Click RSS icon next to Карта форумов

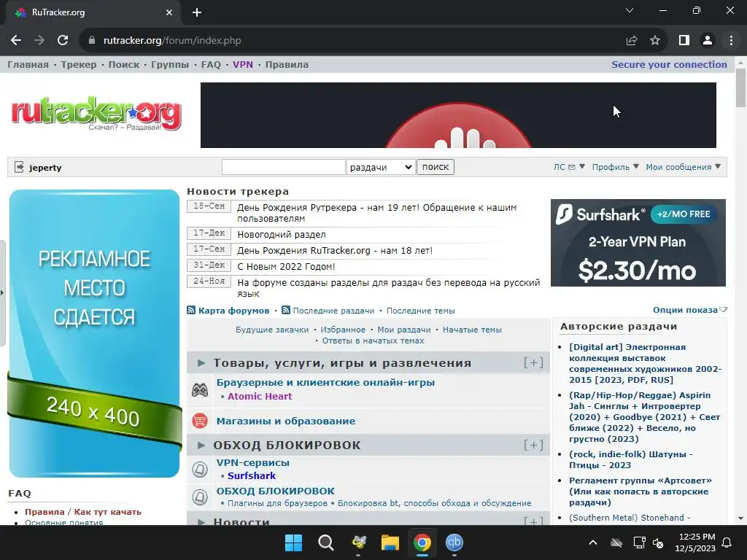click(x=191, y=310)
